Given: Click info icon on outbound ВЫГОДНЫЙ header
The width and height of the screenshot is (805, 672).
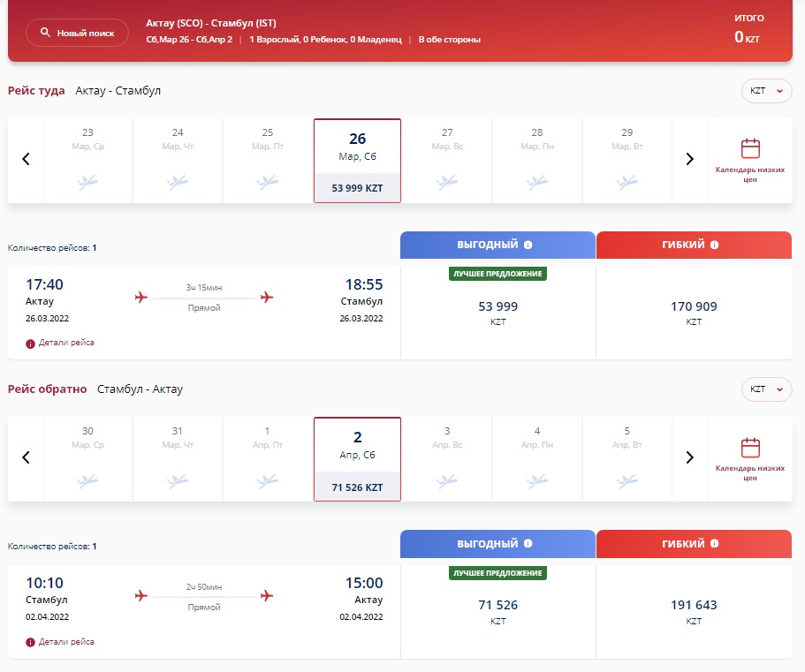Looking at the screenshot, I should [x=528, y=245].
